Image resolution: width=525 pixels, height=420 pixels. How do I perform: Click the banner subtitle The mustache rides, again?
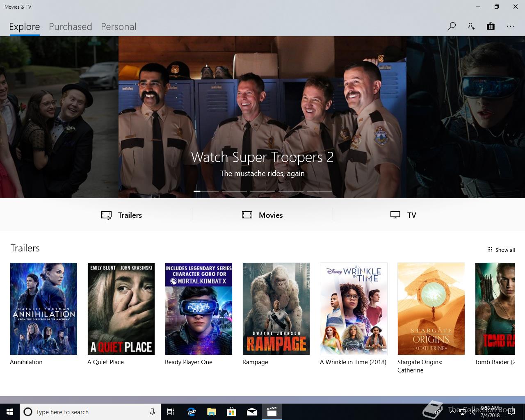coord(262,173)
